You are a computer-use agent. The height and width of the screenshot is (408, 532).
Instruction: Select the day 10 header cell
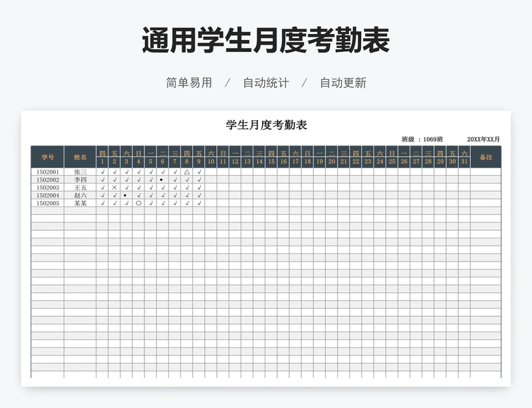coord(211,162)
